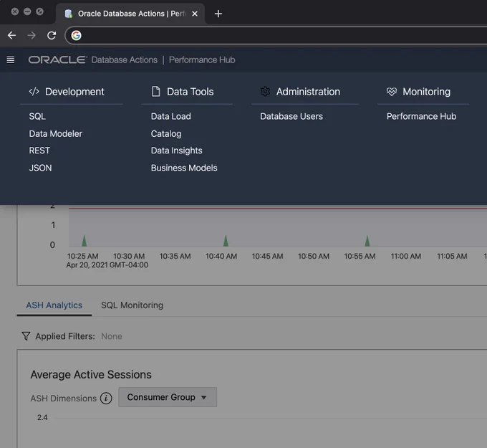Click the hamburger navigation menu icon
This screenshot has height=448, width=487.
tap(11, 59)
